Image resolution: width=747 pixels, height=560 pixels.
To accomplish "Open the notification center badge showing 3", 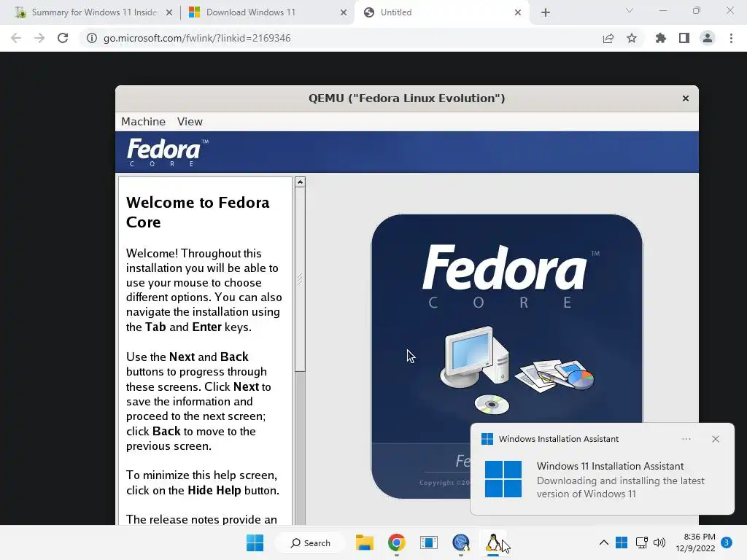I will pos(727,542).
